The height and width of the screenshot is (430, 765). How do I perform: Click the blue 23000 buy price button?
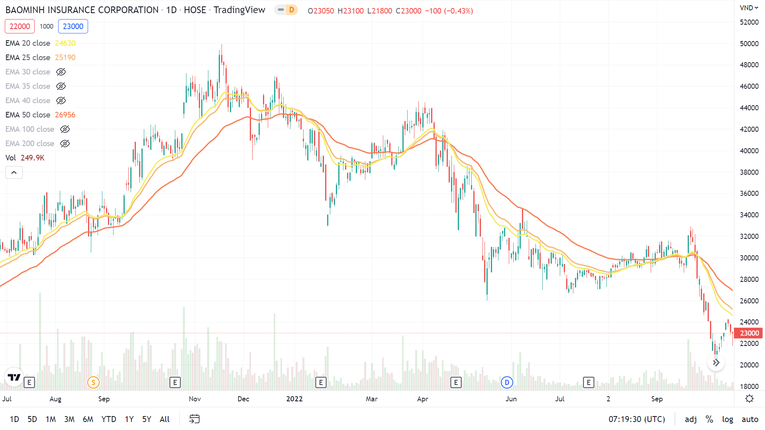click(73, 26)
